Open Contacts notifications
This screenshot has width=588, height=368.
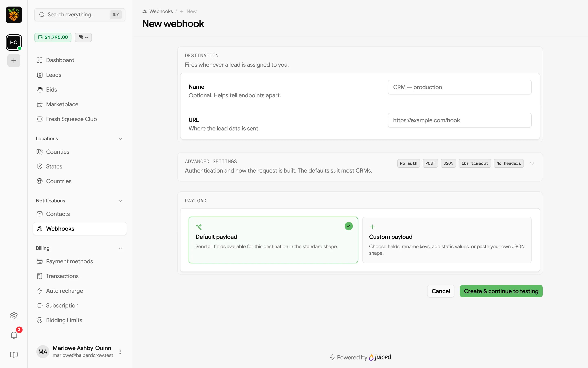tap(80, 214)
